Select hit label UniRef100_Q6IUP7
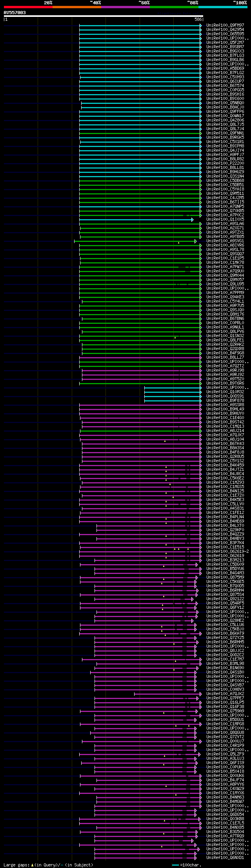 (225, 81)
